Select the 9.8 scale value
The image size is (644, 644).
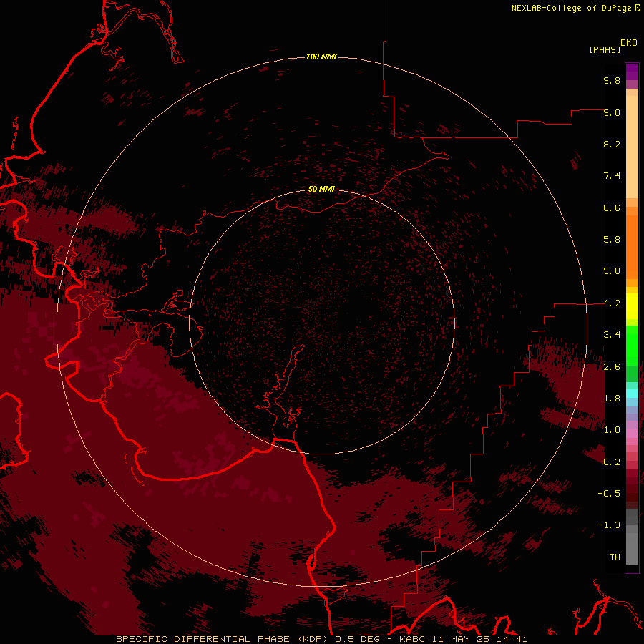[x=612, y=80]
